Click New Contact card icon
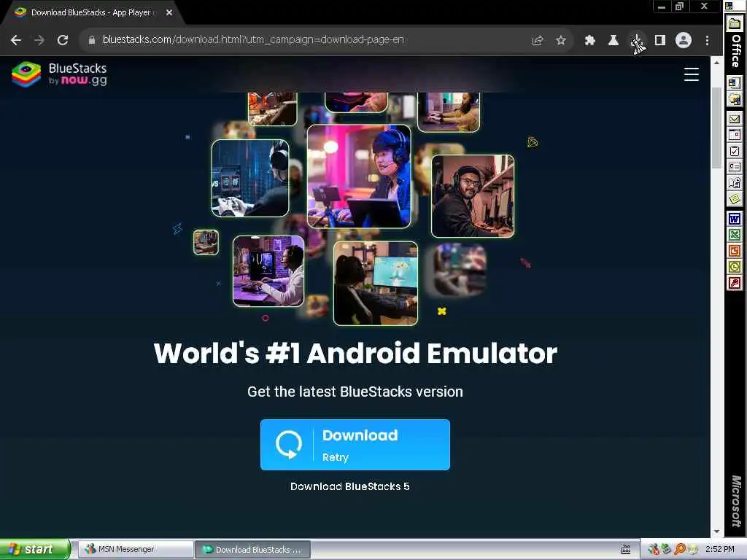The height and width of the screenshot is (560, 747). [734, 167]
